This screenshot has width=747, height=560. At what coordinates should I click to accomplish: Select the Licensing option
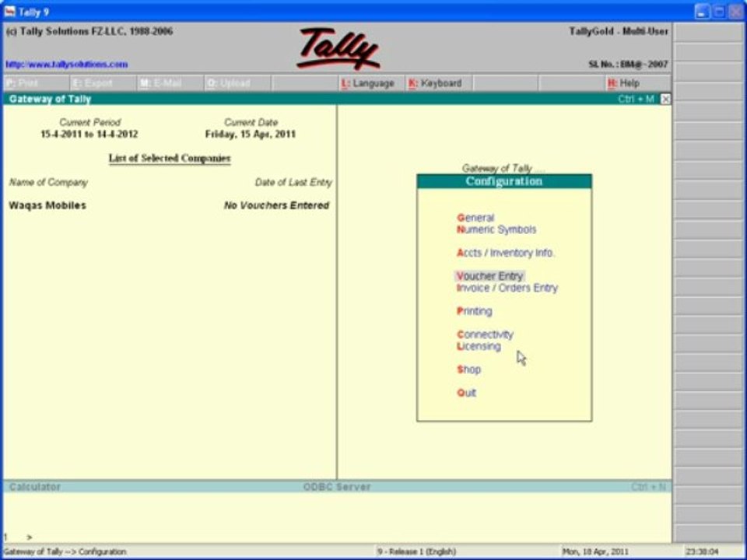click(x=479, y=346)
